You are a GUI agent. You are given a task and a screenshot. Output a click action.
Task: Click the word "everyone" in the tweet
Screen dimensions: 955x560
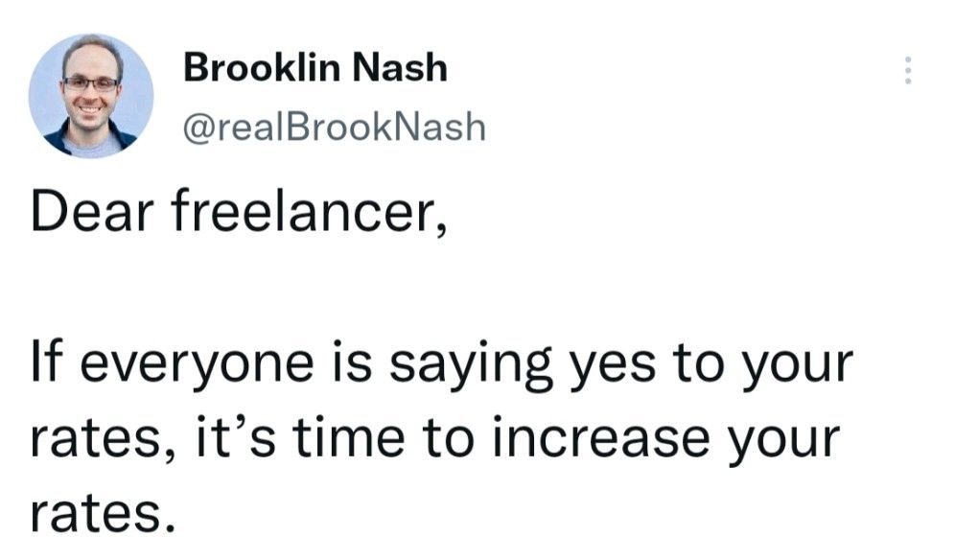[x=197, y=365]
